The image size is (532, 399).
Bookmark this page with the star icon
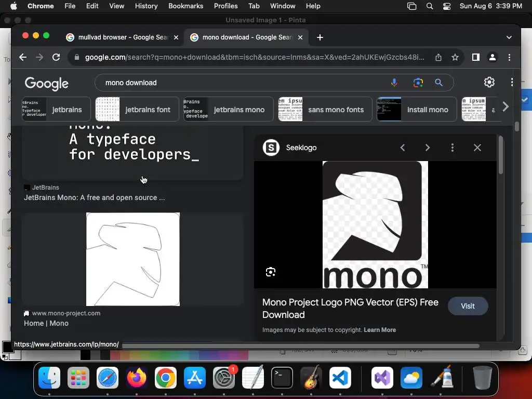click(x=455, y=57)
